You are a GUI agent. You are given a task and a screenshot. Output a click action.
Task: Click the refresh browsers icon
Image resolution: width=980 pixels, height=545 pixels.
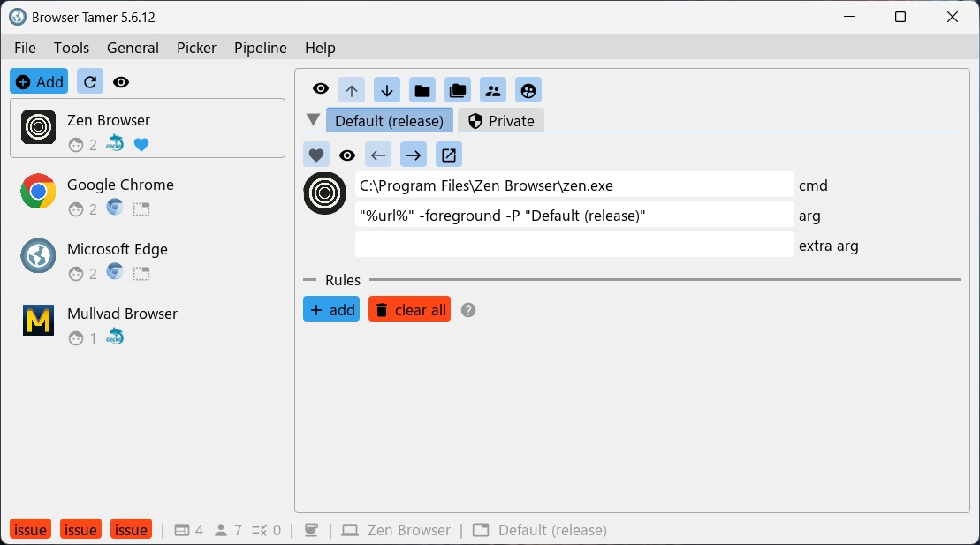[90, 82]
